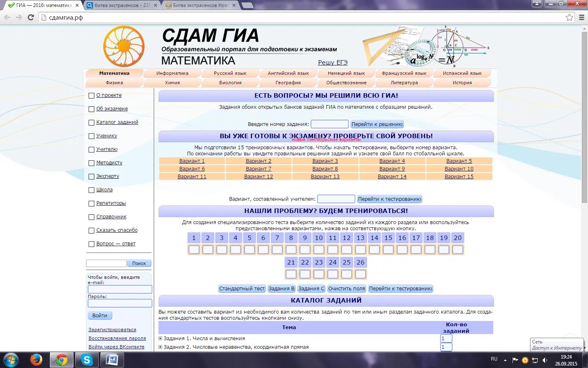Bookmark page with the star icon
The image size is (588, 368).
coord(569,18)
